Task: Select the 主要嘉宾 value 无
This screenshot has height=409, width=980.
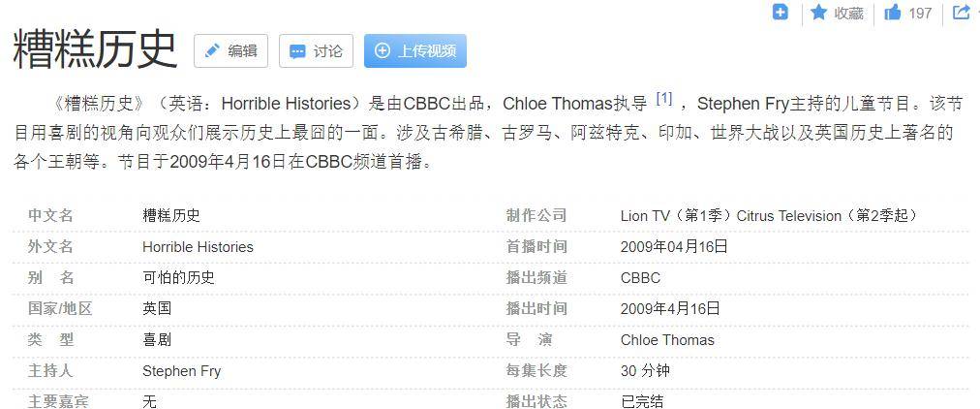Action: tap(149, 401)
